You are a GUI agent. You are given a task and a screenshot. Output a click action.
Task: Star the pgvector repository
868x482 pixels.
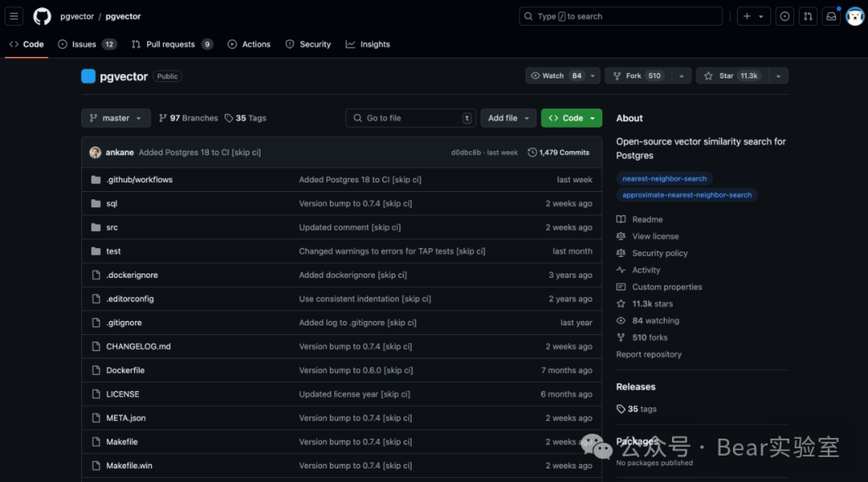coord(732,76)
